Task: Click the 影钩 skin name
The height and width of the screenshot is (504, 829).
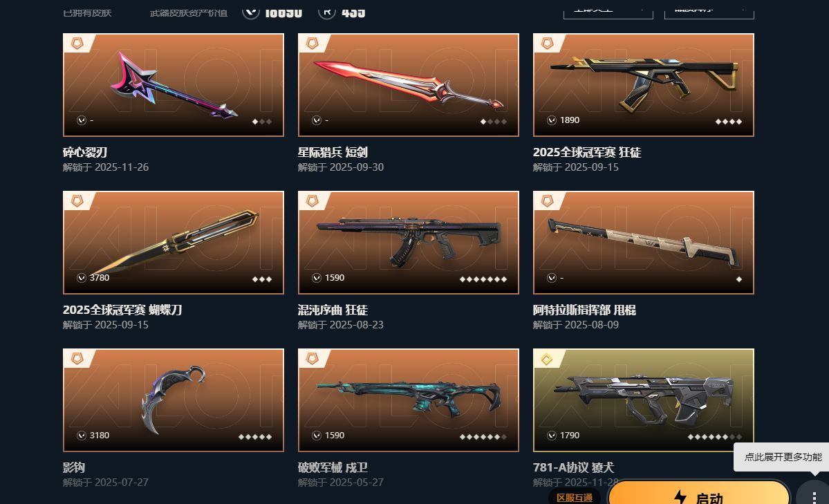Action: [74, 467]
